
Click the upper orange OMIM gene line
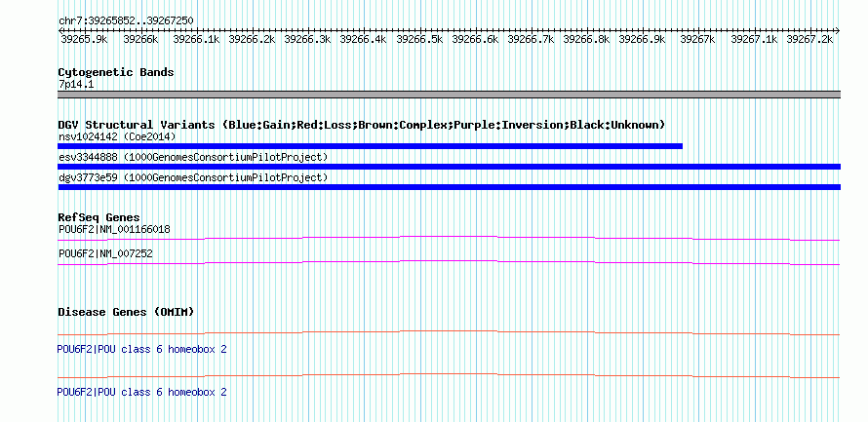[x=449, y=333]
